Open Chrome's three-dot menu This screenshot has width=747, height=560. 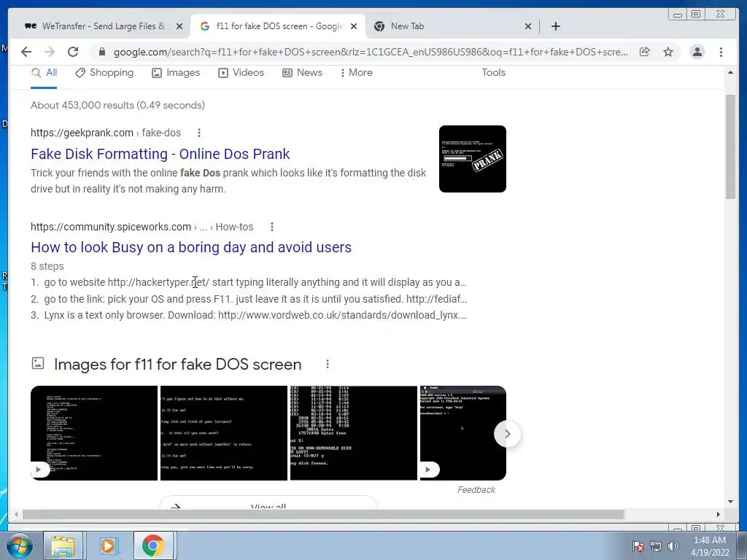tap(721, 52)
